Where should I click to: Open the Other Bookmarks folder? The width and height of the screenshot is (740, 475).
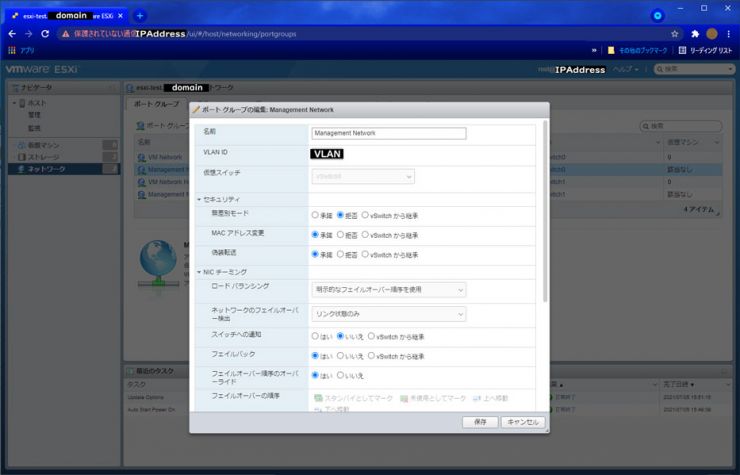point(638,50)
